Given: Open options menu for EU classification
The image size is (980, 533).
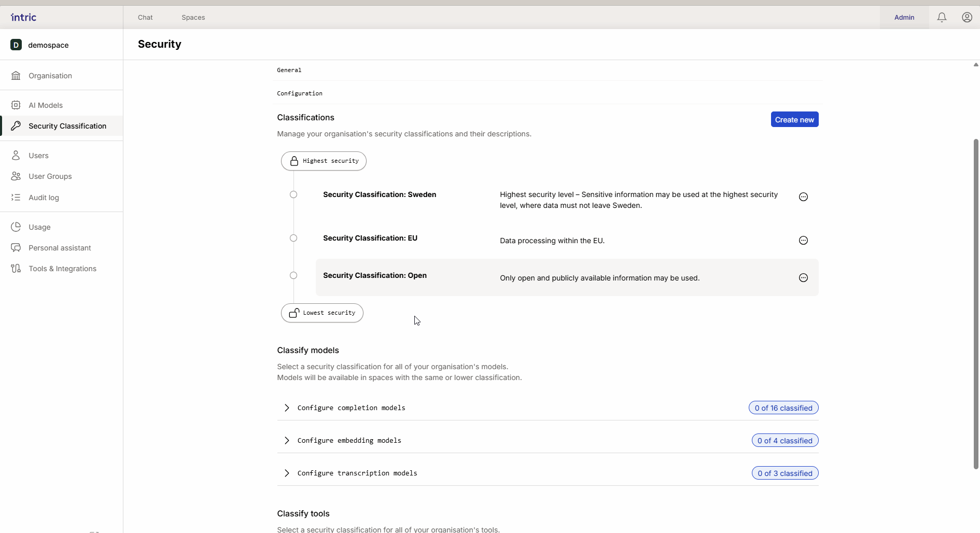Looking at the screenshot, I should point(803,241).
